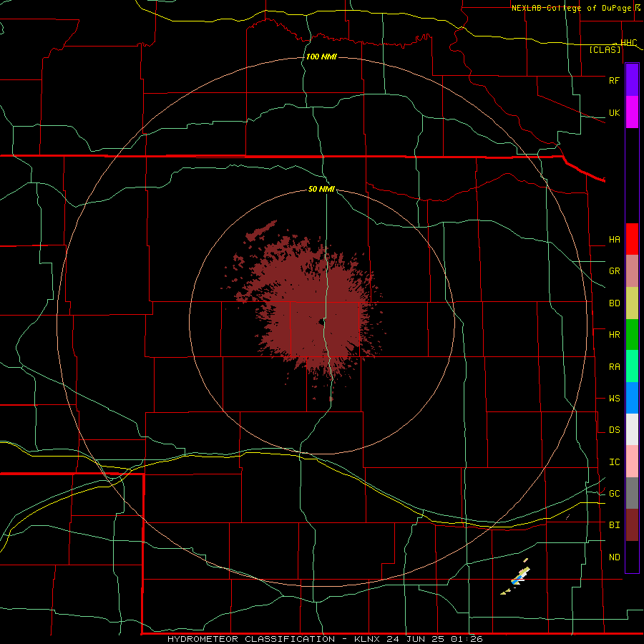Click the bright green RA swatch

tap(632, 366)
